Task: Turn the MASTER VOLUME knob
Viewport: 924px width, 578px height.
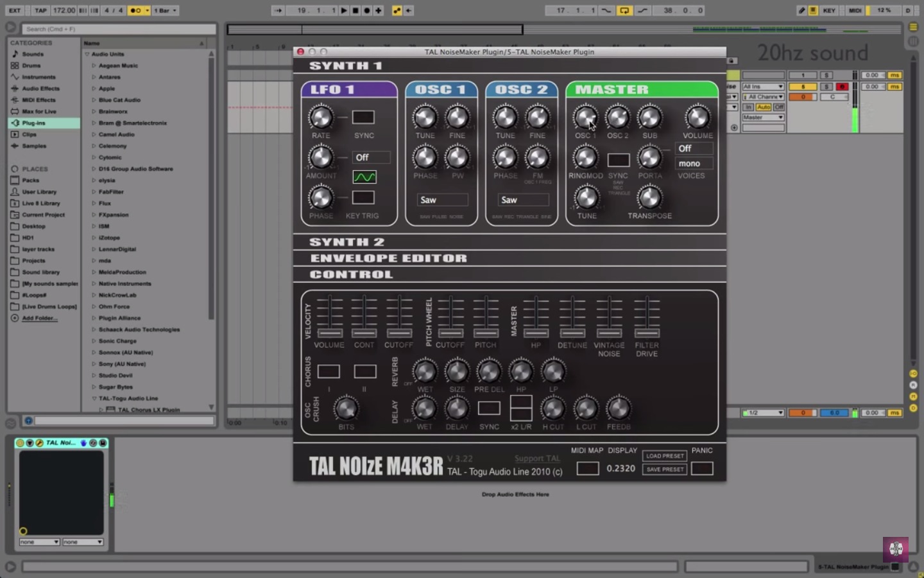Action: coord(697,118)
